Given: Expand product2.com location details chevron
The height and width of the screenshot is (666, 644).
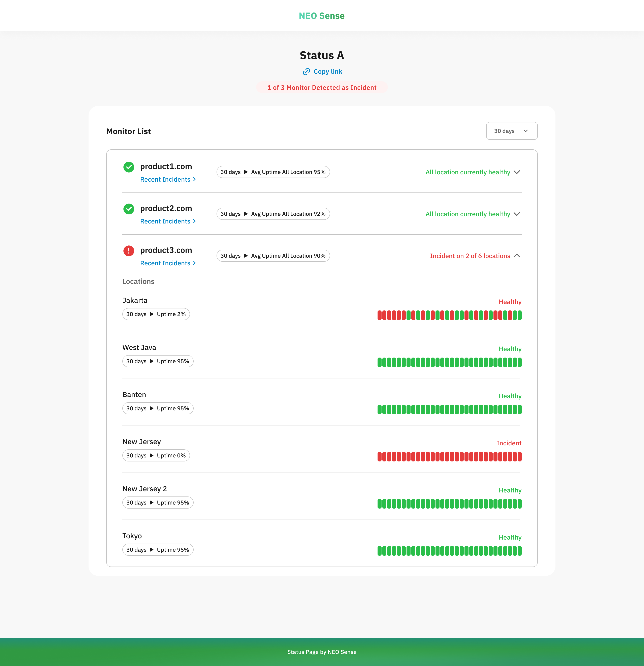Looking at the screenshot, I should [517, 214].
